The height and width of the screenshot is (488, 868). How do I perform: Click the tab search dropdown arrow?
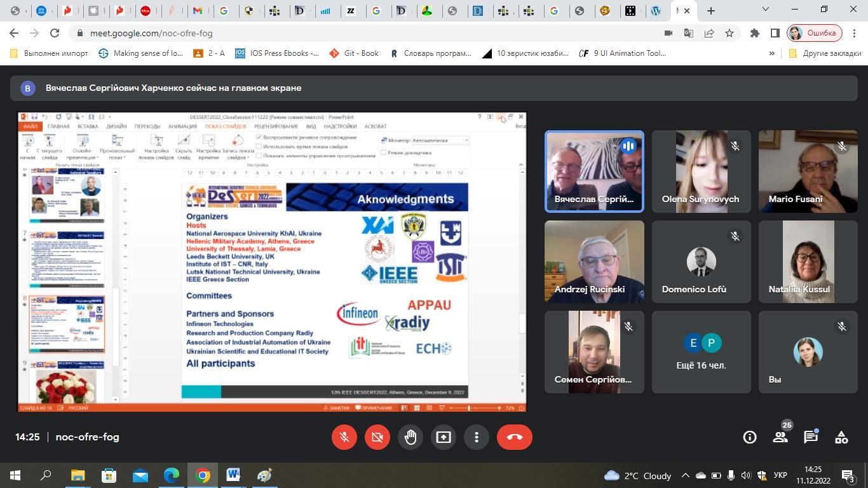pyautogui.click(x=766, y=10)
